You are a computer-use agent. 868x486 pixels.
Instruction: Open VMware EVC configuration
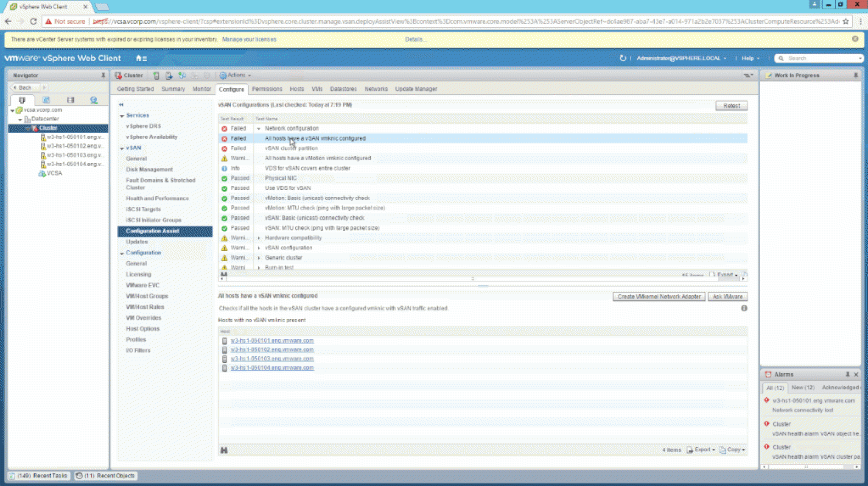pos(143,285)
